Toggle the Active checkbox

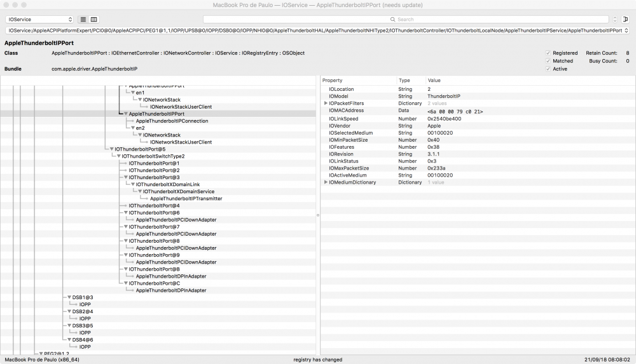[548, 69]
